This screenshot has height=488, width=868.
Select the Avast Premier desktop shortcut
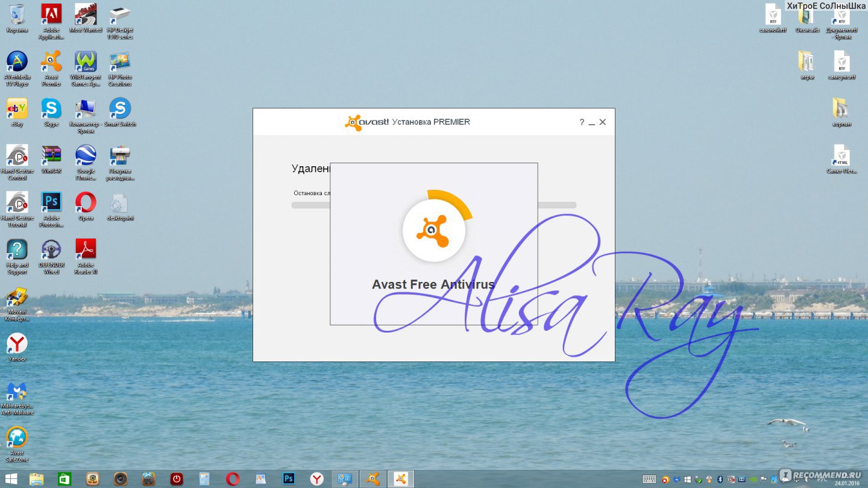(x=51, y=69)
